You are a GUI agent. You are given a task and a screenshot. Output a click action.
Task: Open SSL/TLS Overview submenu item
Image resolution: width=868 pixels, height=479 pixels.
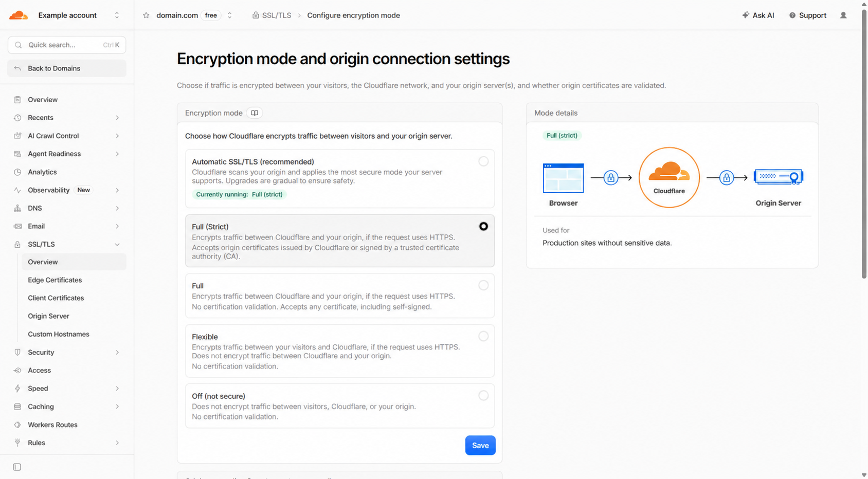coord(74,262)
